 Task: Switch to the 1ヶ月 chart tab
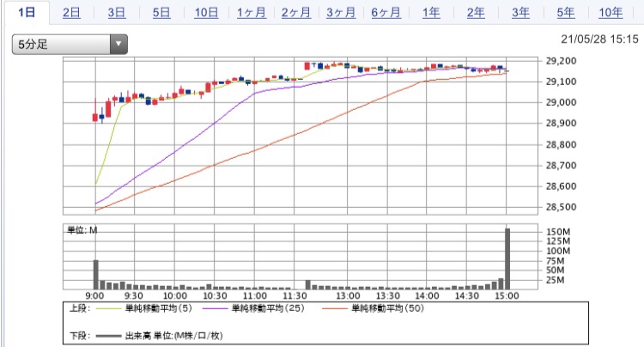(x=252, y=13)
